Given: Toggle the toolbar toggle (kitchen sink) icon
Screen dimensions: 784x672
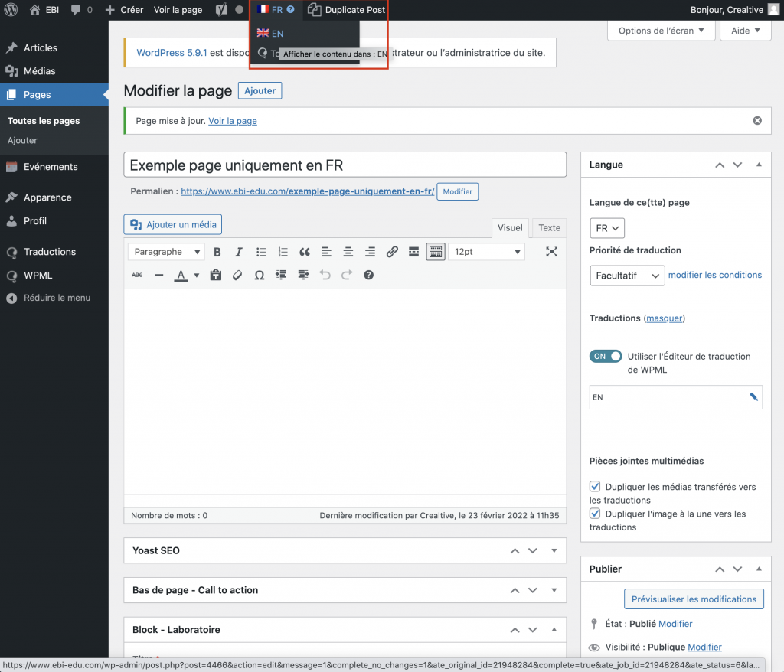Looking at the screenshot, I should [x=436, y=252].
